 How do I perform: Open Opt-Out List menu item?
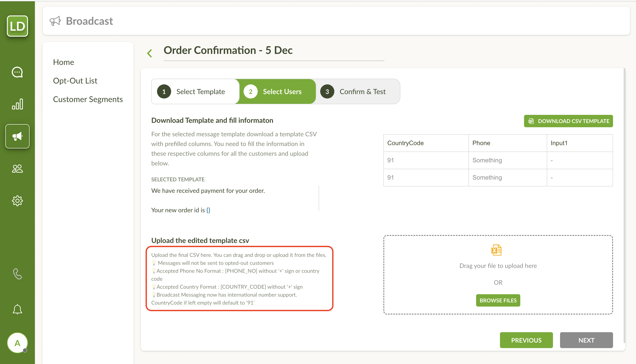coord(75,80)
